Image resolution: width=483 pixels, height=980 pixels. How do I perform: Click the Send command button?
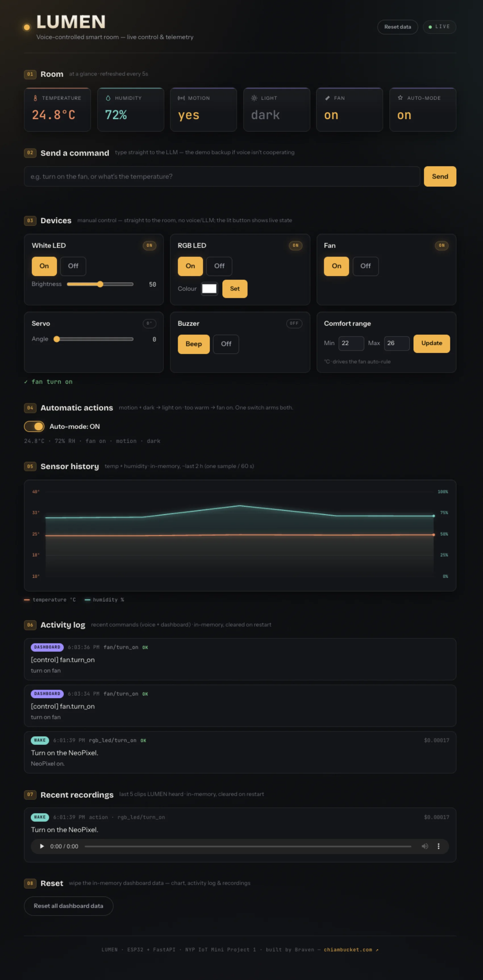coord(440,176)
